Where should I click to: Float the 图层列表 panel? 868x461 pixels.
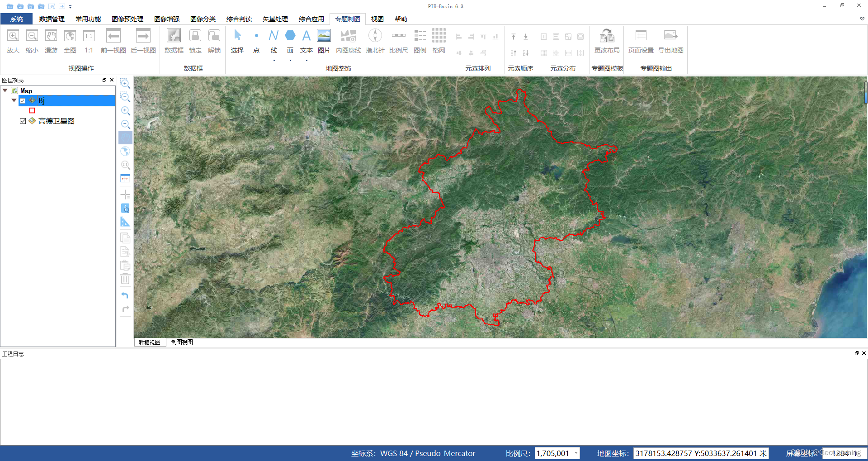(104, 80)
